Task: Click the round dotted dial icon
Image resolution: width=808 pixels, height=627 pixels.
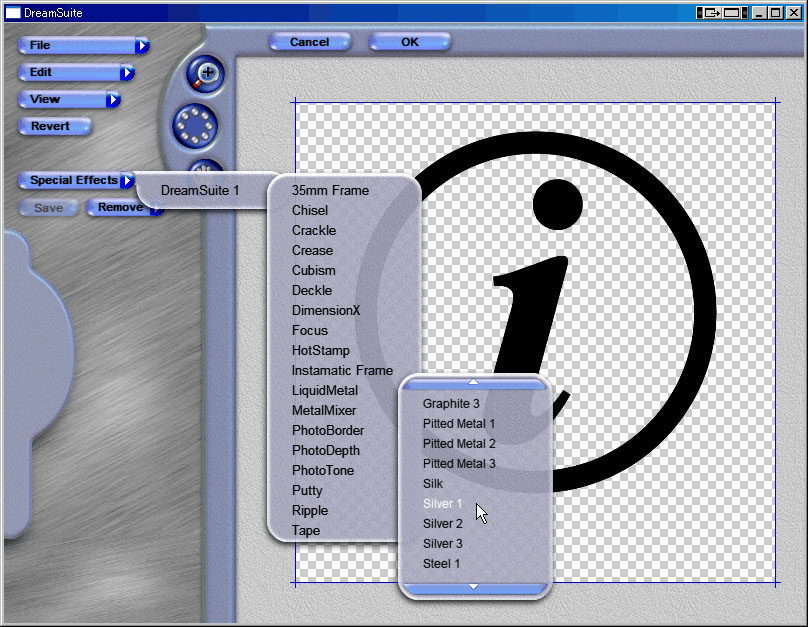Action: [x=195, y=126]
